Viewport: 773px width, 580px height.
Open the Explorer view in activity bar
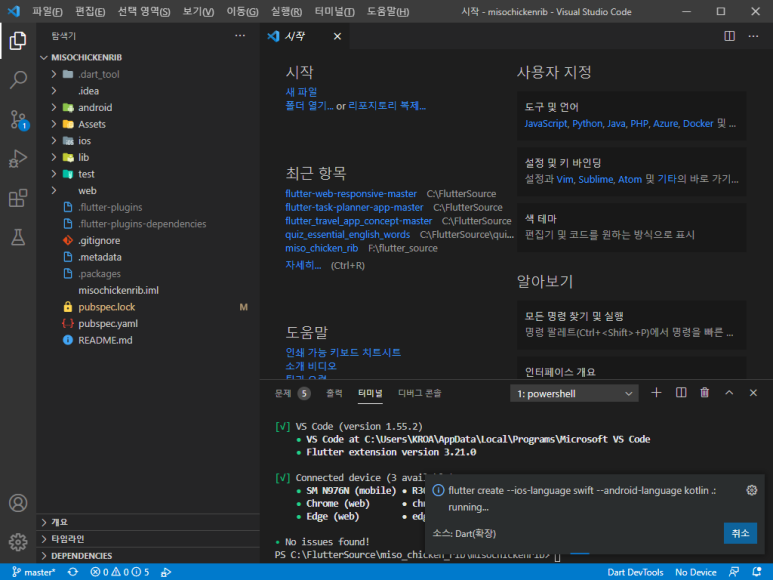click(18, 40)
